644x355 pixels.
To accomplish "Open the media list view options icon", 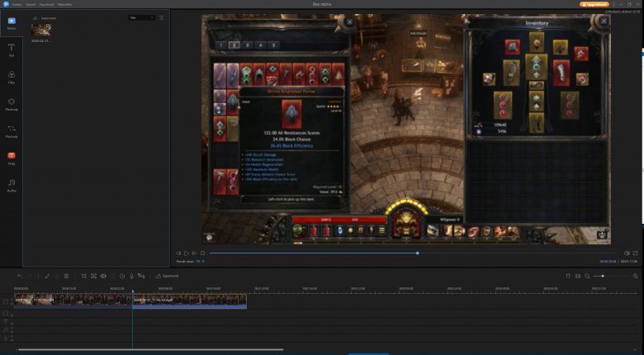I will pos(161,17).
